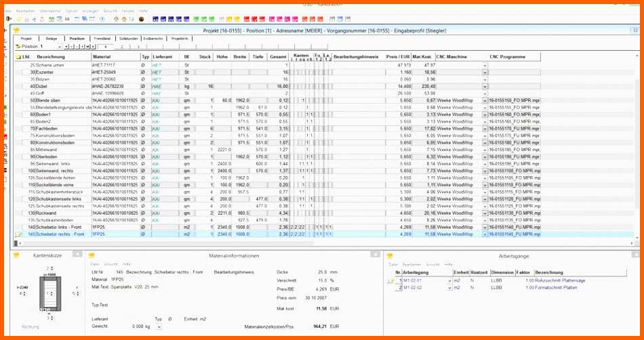
Task: Expand CNC Maschine dropdown in Exzenter row
Action: 485,72
